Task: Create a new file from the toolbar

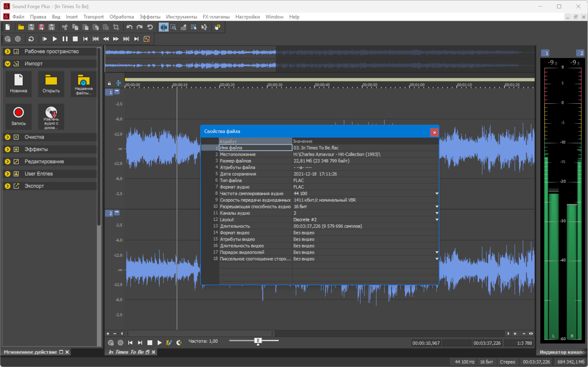Action: (x=8, y=27)
